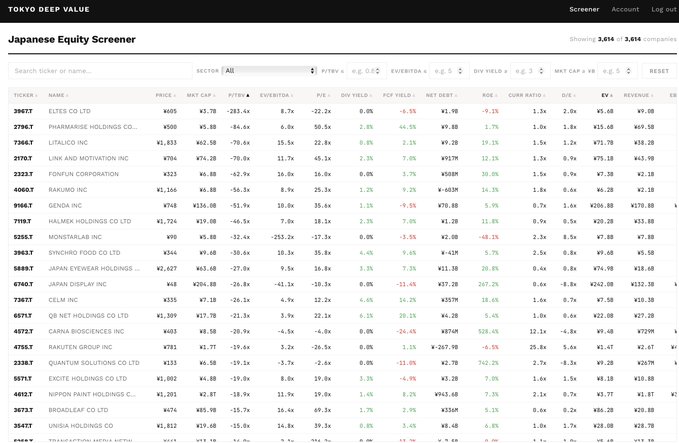Select LINK AND MOTIVATION INC name
This screenshot has width=679, height=443.
(88, 158)
